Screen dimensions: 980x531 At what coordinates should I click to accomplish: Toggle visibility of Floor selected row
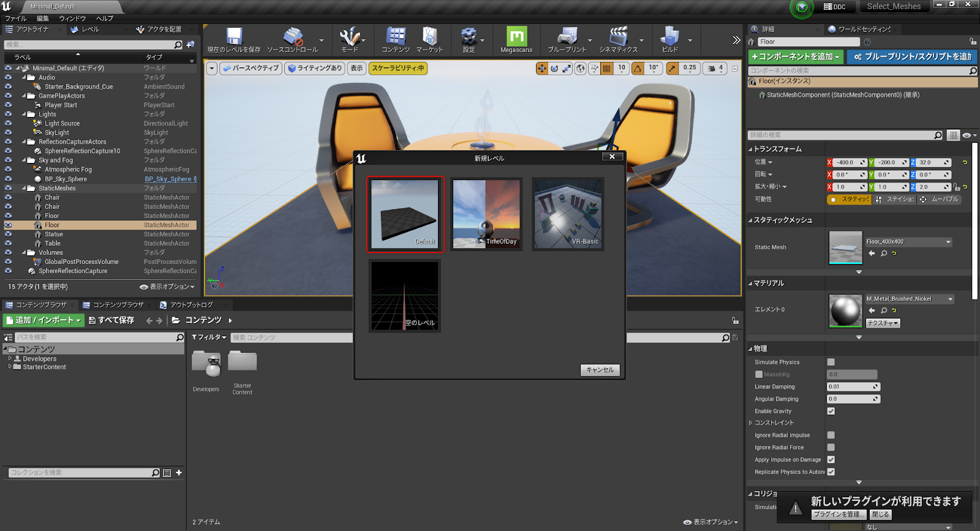pos(8,225)
